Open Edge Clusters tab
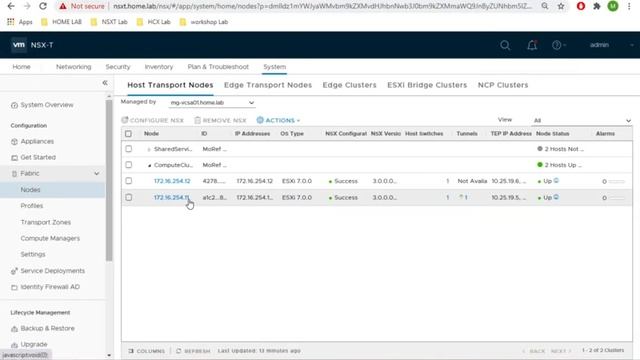 (349, 85)
